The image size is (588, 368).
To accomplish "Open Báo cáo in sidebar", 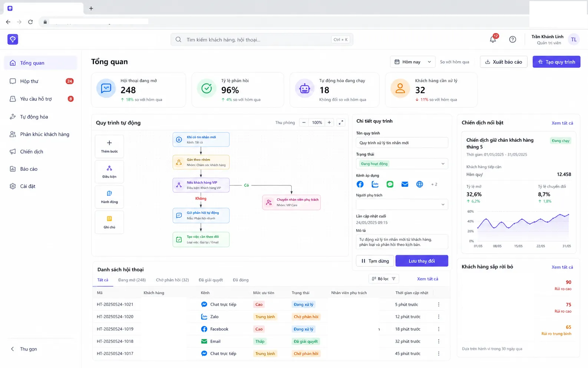I will click(41, 169).
